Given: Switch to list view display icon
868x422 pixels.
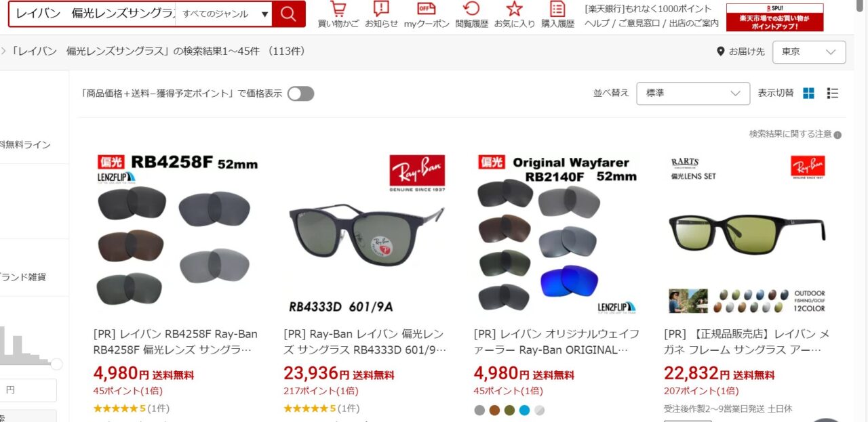Looking at the screenshot, I should tap(833, 93).
